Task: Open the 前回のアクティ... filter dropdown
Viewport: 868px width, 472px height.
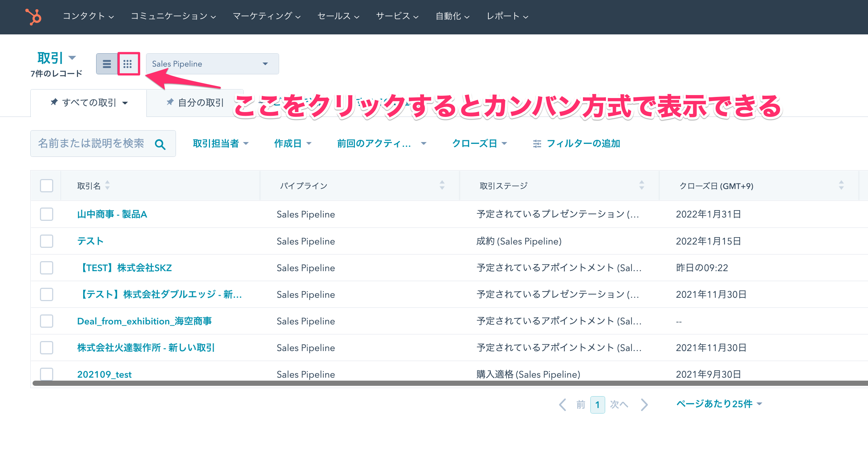Action: point(382,144)
